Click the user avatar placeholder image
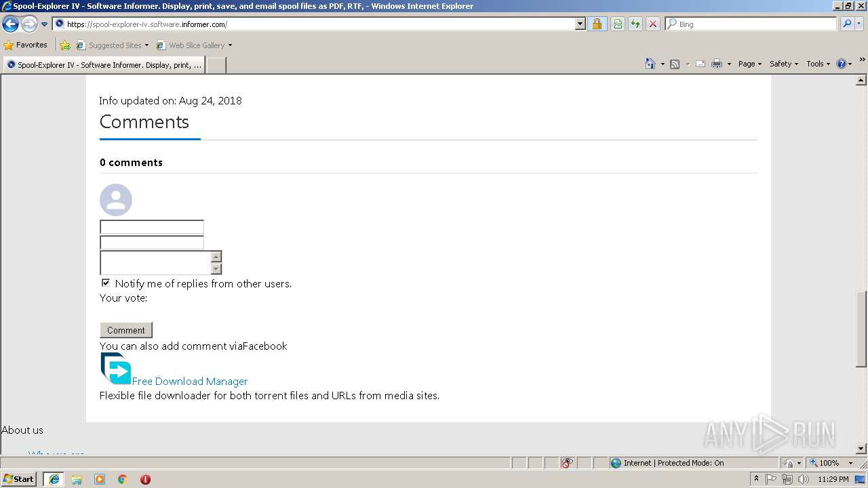Viewport: 868px width, 488px height. [x=116, y=200]
